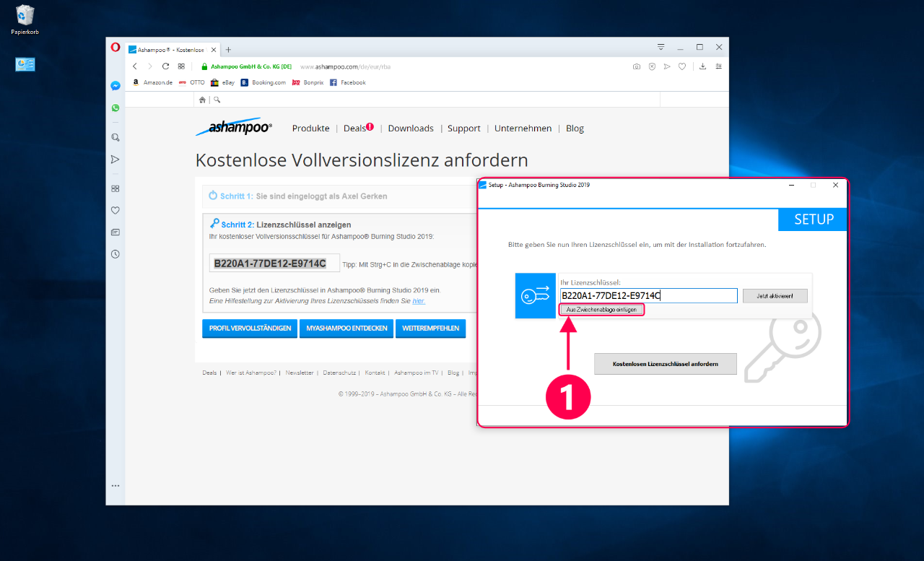This screenshot has height=561, width=924.
Task: Click license key field in Setup
Action: [x=648, y=296]
